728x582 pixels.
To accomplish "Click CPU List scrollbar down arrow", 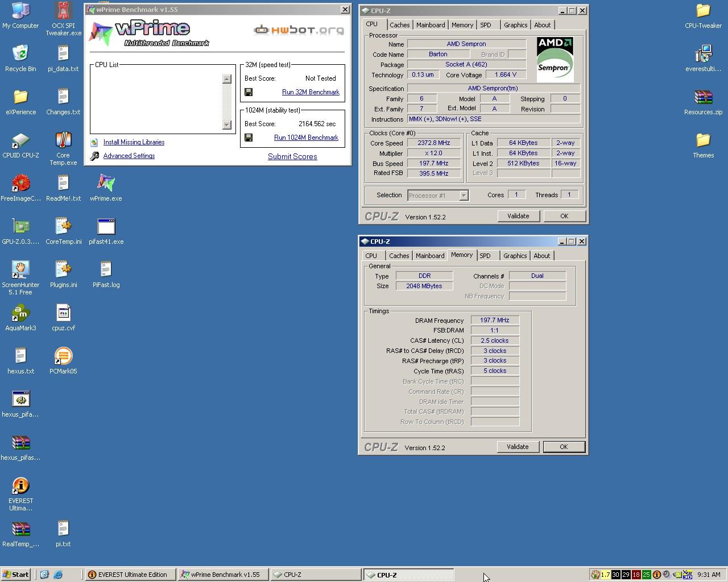I will click(x=227, y=125).
